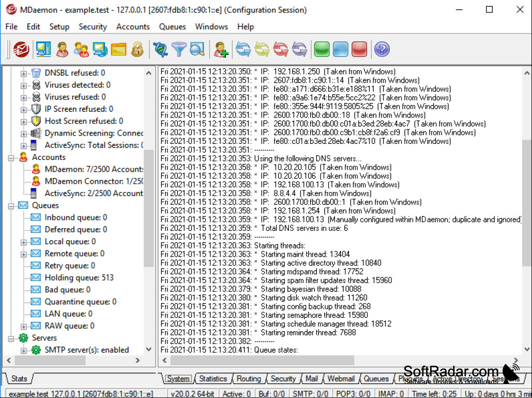Screen dimensions: 532x398
Task: Expand the Viruses detected tree node
Action: (23, 85)
